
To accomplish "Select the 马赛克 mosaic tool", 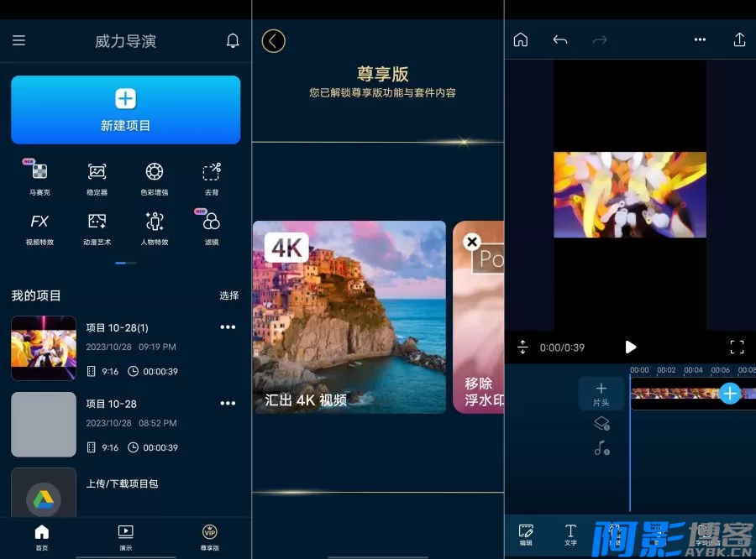I will [39, 173].
